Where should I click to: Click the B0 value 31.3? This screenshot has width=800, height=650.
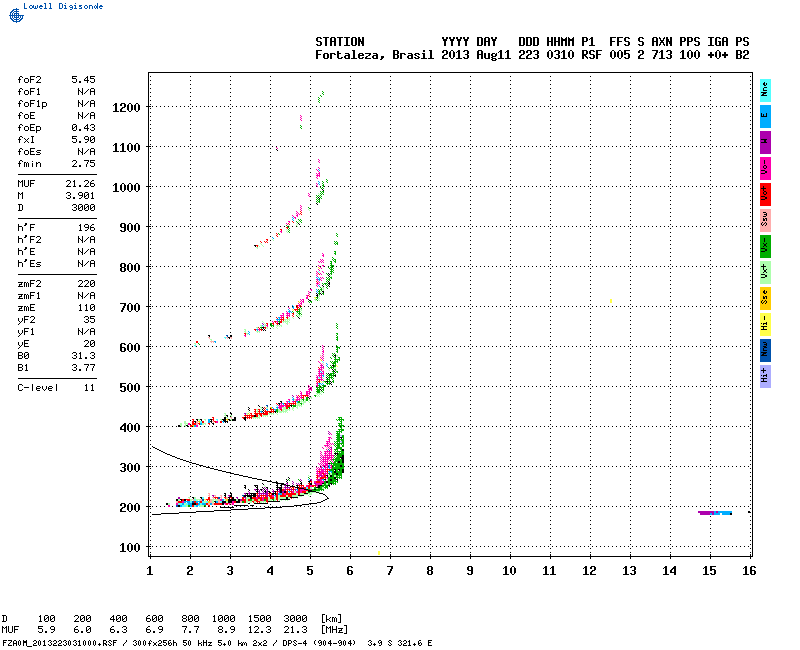[83, 356]
